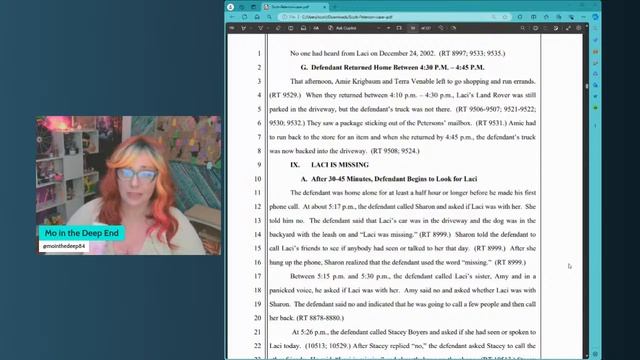Rotate the PDF page

tap(441, 28)
